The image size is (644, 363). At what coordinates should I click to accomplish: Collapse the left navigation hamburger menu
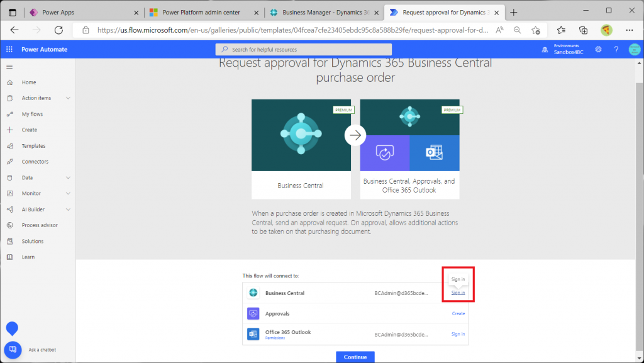(x=9, y=67)
